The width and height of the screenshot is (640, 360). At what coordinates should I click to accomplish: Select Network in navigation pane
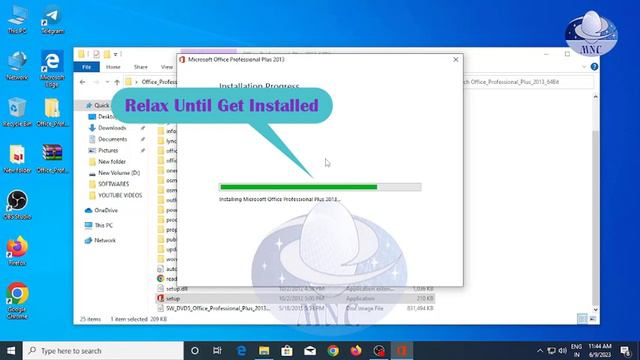tap(104, 240)
